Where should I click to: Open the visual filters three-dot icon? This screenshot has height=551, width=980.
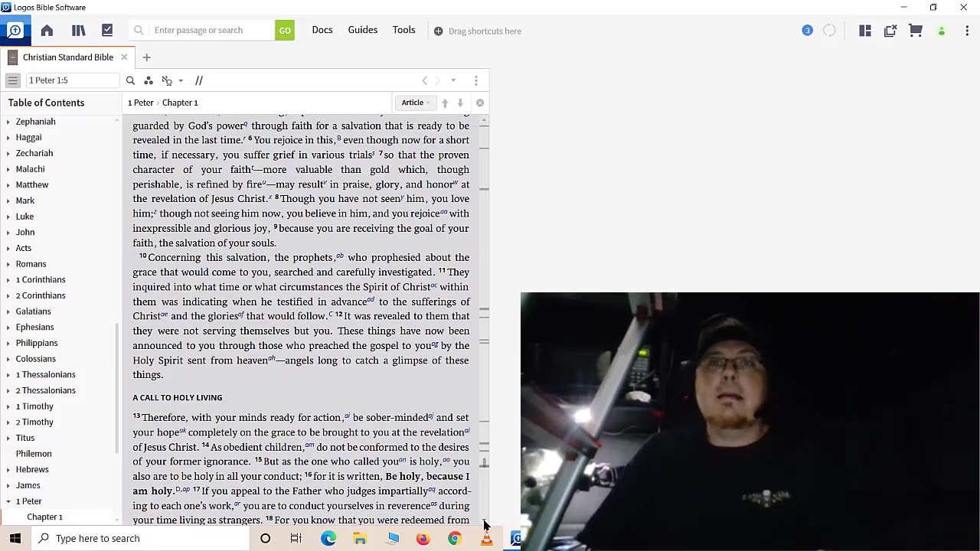point(149,80)
